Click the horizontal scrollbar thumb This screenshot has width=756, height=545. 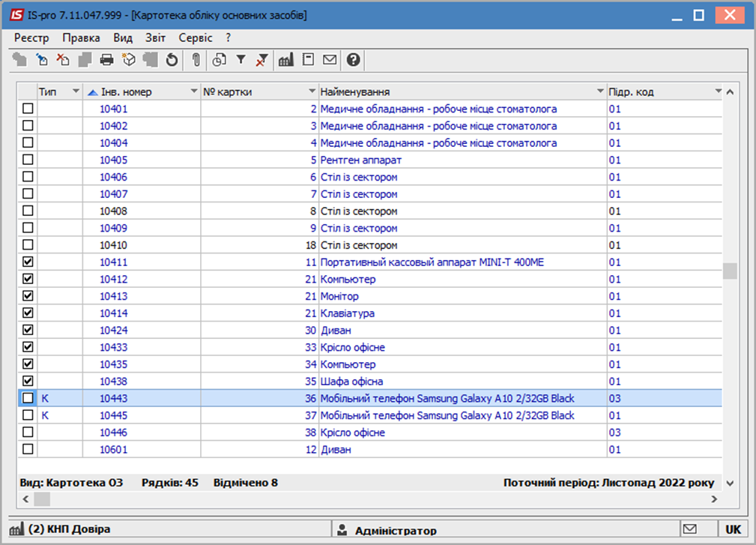tap(42, 499)
